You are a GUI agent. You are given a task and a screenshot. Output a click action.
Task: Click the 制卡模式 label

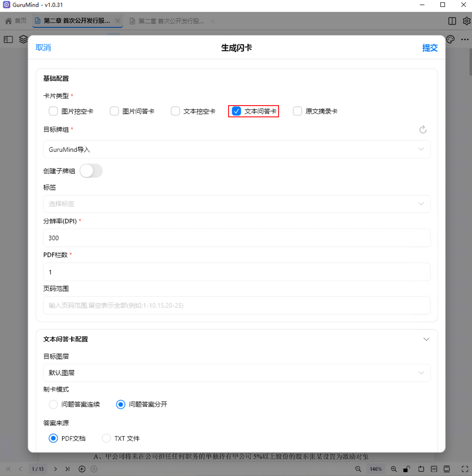[56, 390]
